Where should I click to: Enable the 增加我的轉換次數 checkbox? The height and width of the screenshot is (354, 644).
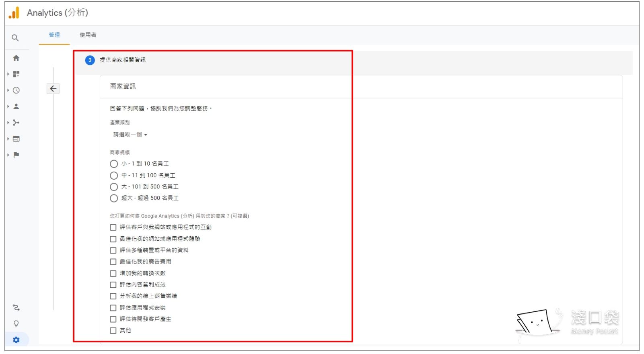point(113,273)
